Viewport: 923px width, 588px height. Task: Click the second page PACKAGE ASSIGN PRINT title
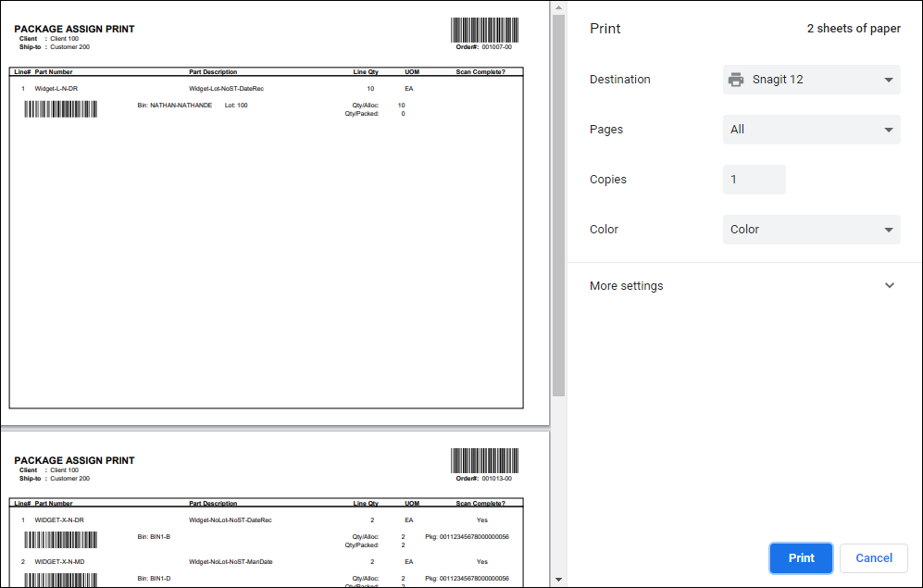pos(74,460)
